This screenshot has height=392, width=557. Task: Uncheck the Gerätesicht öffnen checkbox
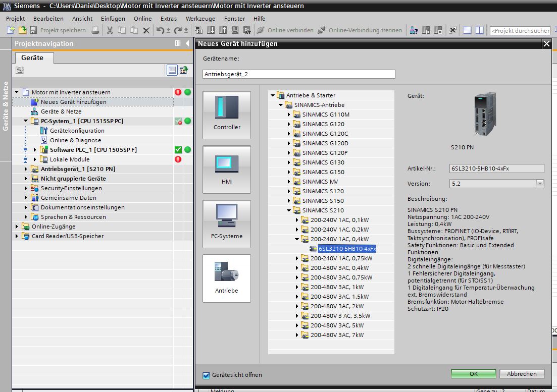coord(206,375)
